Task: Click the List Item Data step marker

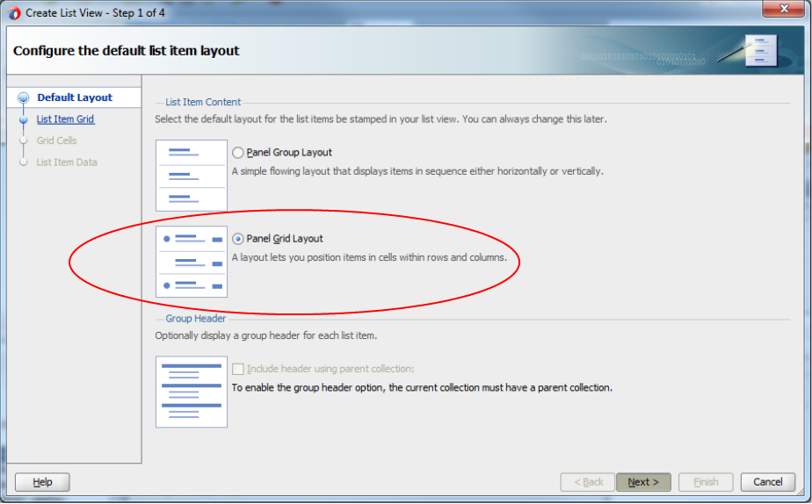Action: pos(24,162)
